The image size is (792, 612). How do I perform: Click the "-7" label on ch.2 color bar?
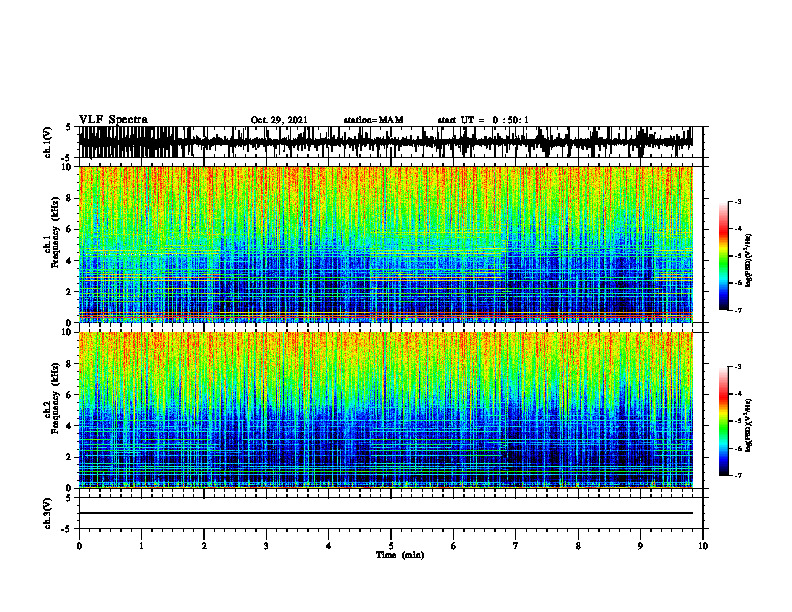(738, 475)
